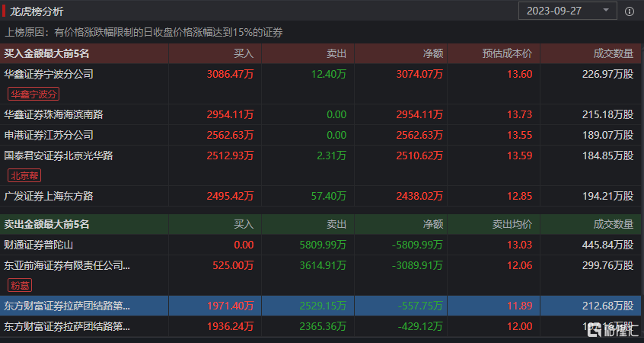Select 财通证券普陀山 row name
The image size is (644, 343).
[39, 245]
